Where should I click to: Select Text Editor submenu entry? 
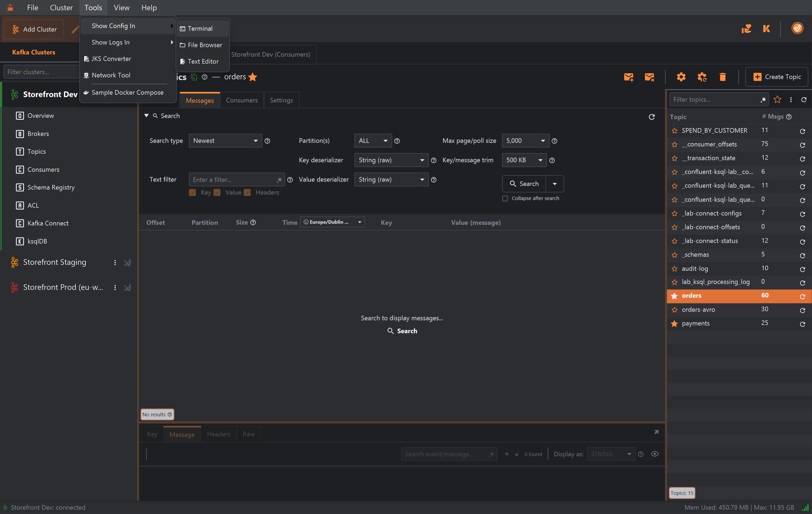pos(202,61)
